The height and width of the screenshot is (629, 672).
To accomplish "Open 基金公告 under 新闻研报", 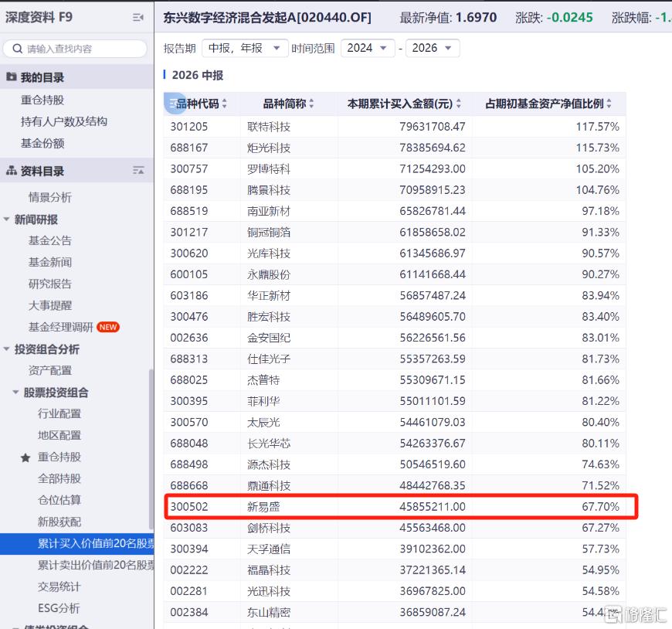I will tap(49, 240).
